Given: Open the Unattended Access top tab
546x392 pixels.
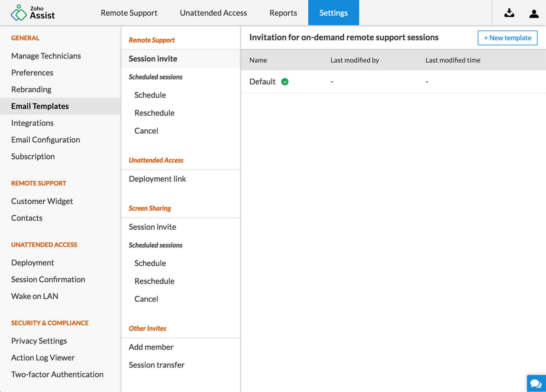Looking at the screenshot, I should [213, 13].
